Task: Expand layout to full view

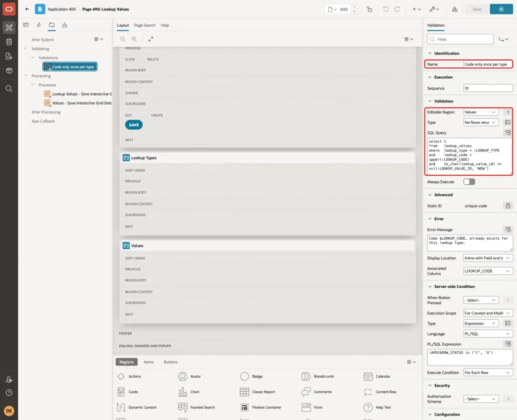Action: (x=150, y=39)
